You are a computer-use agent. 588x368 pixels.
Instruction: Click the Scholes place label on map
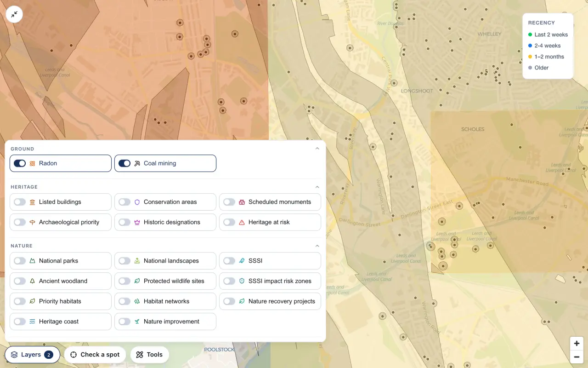click(473, 129)
